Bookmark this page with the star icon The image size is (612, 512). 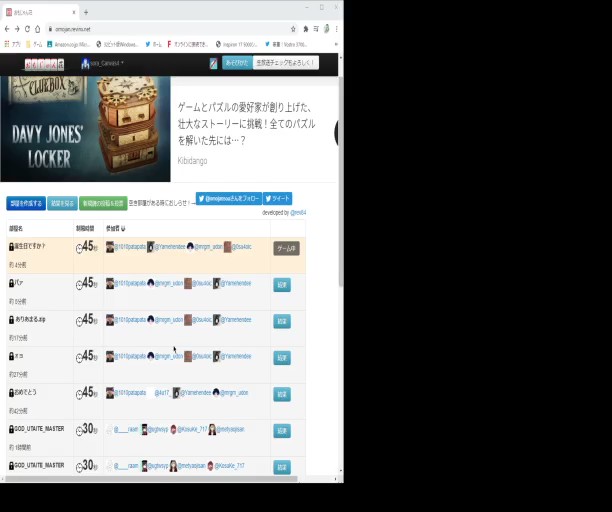[x=293, y=29]
